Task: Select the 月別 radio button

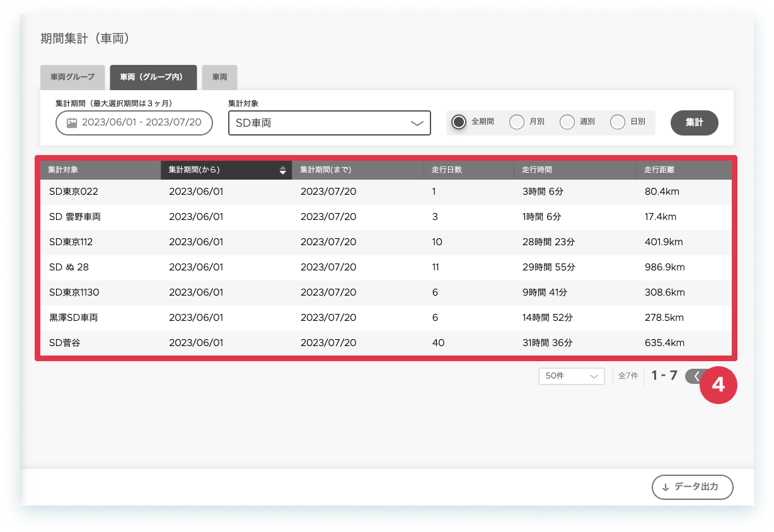Action: pos(517,122)
